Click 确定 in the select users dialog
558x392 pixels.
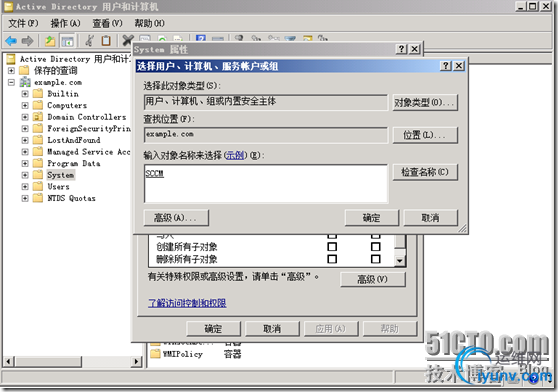click(x=372, y=217)
